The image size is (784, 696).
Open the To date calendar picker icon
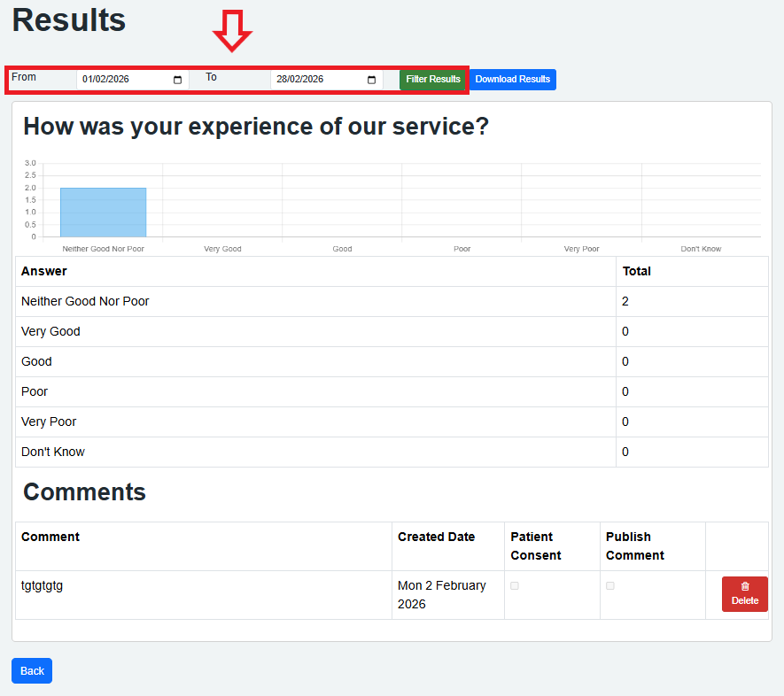(x=371, y=80)
